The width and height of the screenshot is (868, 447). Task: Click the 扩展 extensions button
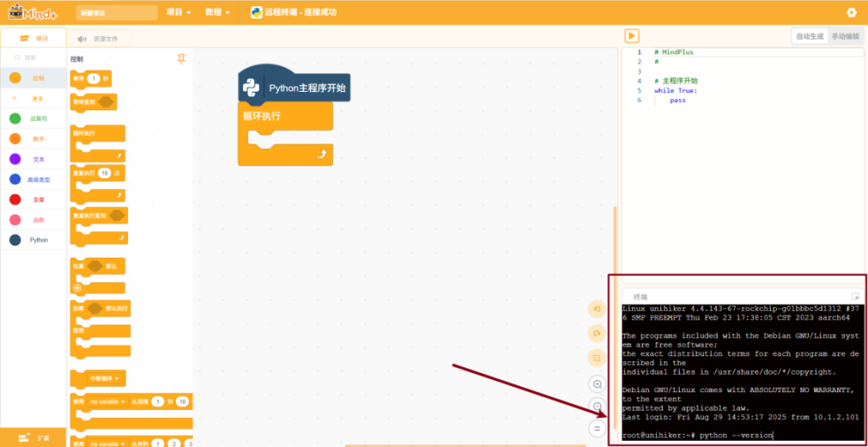[34, 437]
